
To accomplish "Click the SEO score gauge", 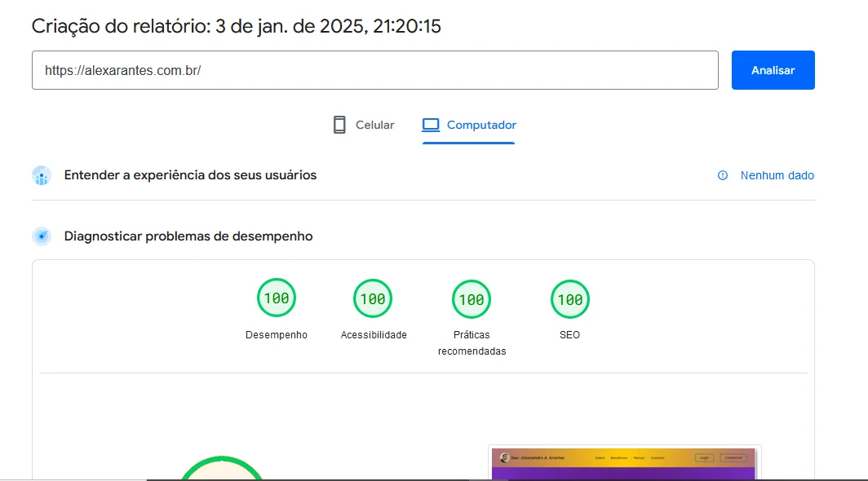I will [x=569, y=298].
